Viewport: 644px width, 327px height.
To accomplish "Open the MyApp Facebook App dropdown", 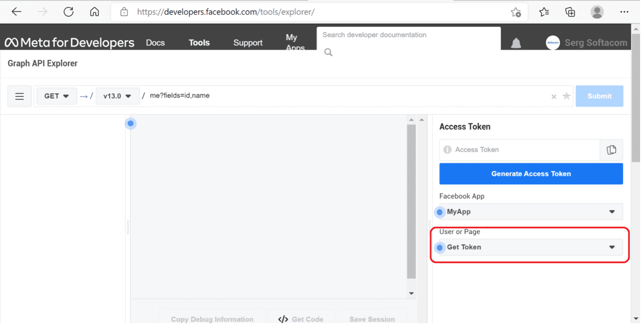I will coord(531,212).
